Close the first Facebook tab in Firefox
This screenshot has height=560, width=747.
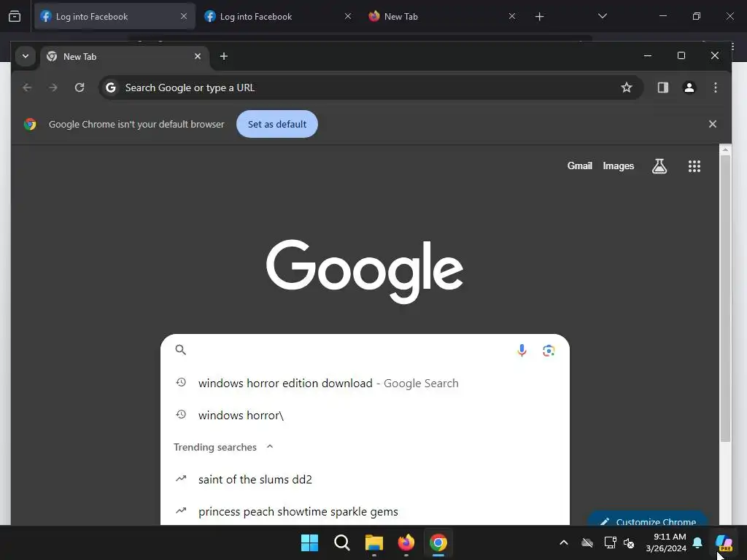tap(183, 16)
